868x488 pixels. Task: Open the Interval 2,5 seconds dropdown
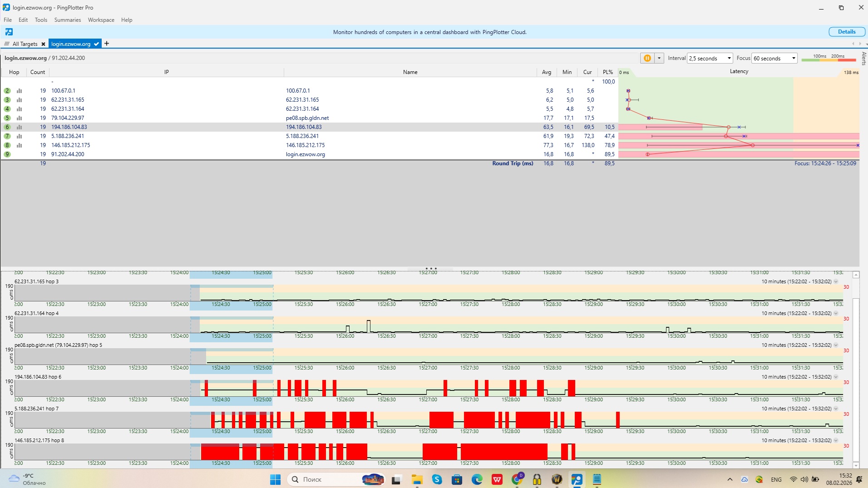pos(710,58)
